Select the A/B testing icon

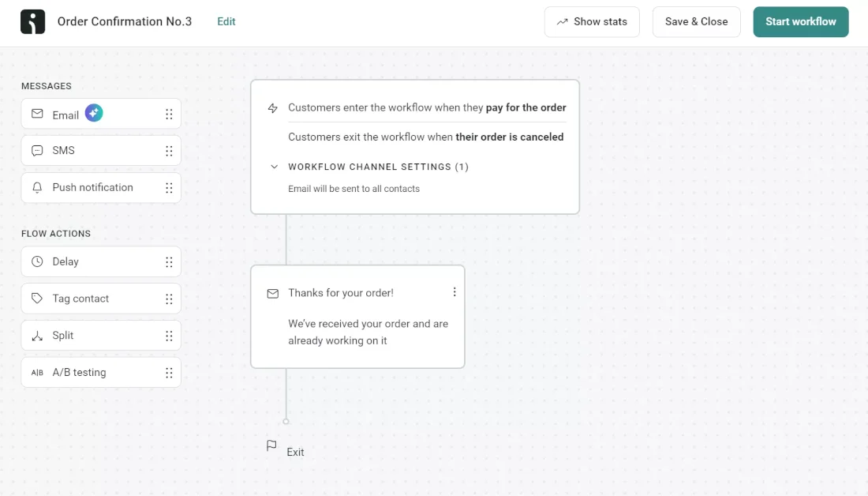[x=36, y=372]
